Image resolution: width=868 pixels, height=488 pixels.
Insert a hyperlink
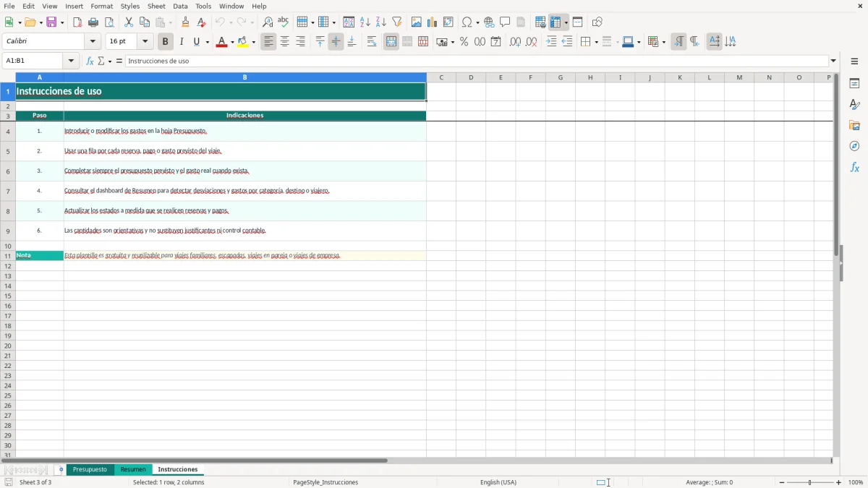pos(489,22)
